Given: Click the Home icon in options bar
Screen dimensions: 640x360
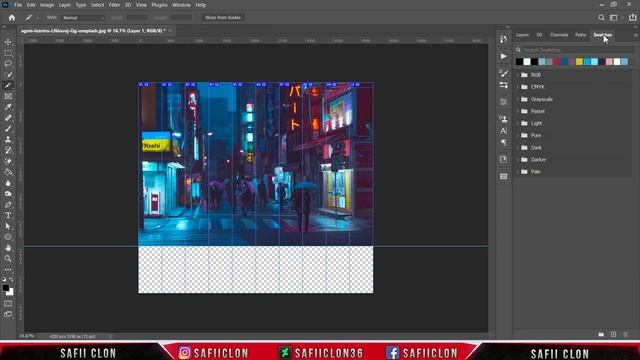Looking at the screenshot, I should pos(12,18).
